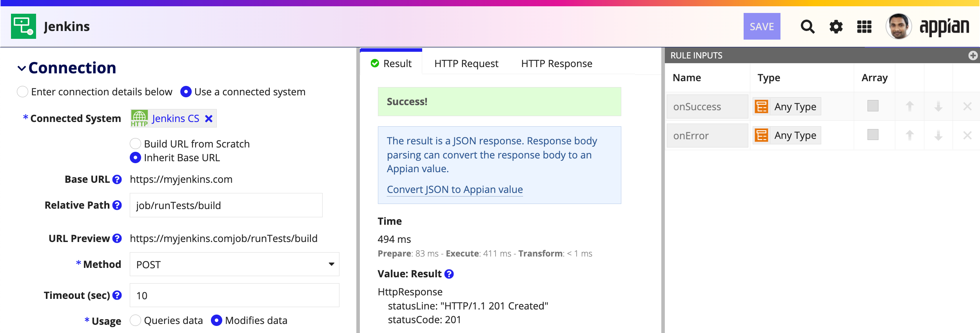Click the green success checkmark icon

point(375,63)
